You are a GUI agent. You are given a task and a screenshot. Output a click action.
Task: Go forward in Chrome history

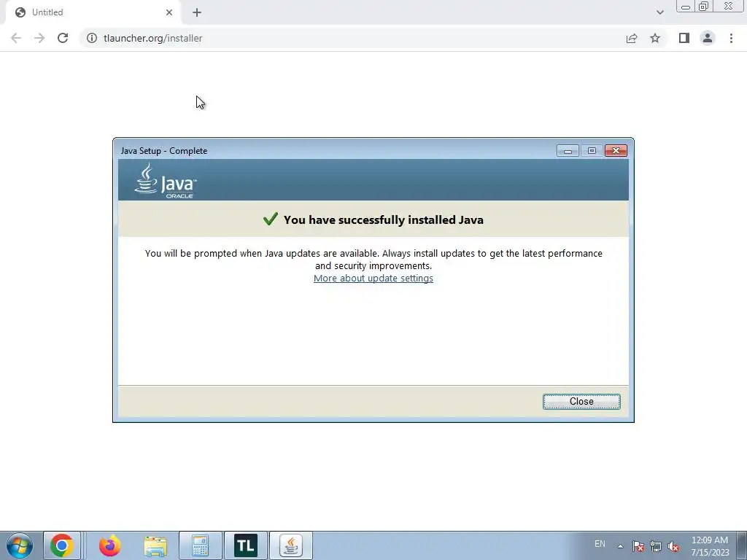click(x=39, y=38)
